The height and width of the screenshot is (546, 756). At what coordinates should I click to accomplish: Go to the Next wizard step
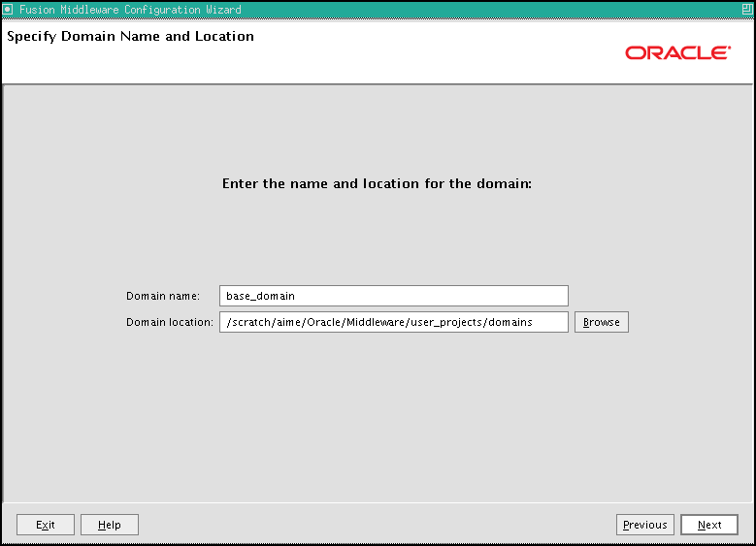coord(709,525)
